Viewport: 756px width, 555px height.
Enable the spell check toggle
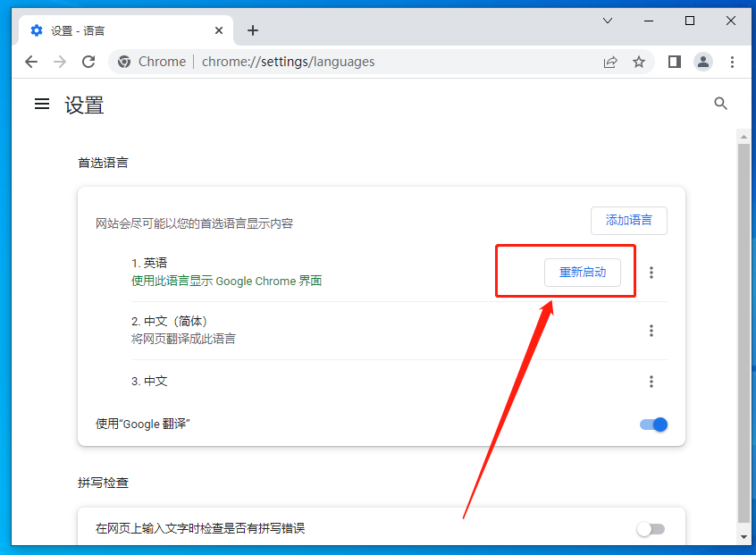click(x=651, y=529)
